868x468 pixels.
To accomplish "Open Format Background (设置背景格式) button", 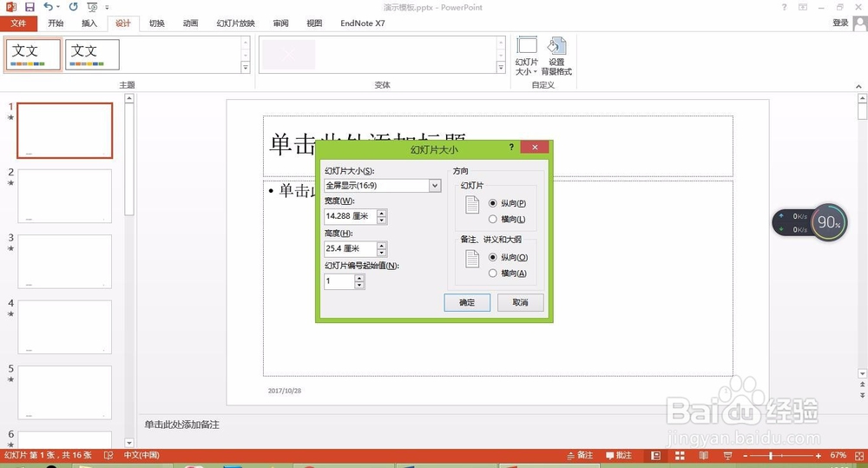I will (556, 56).
